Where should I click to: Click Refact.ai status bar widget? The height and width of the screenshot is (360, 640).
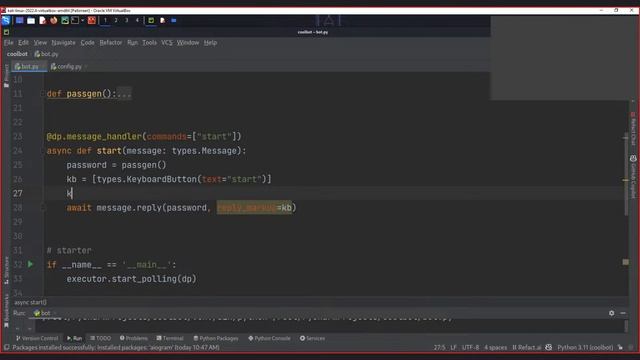[x=527, y=347]
